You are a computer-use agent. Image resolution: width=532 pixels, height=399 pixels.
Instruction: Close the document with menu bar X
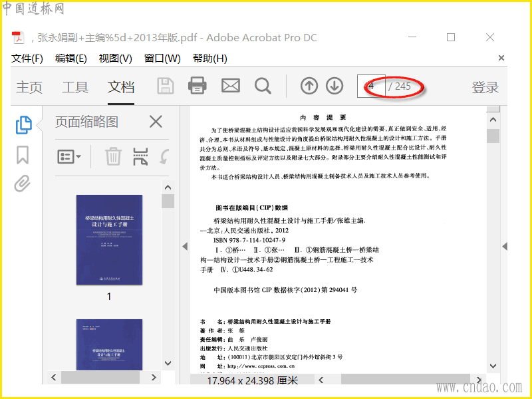pyautogui.click(x=501, y=58)
